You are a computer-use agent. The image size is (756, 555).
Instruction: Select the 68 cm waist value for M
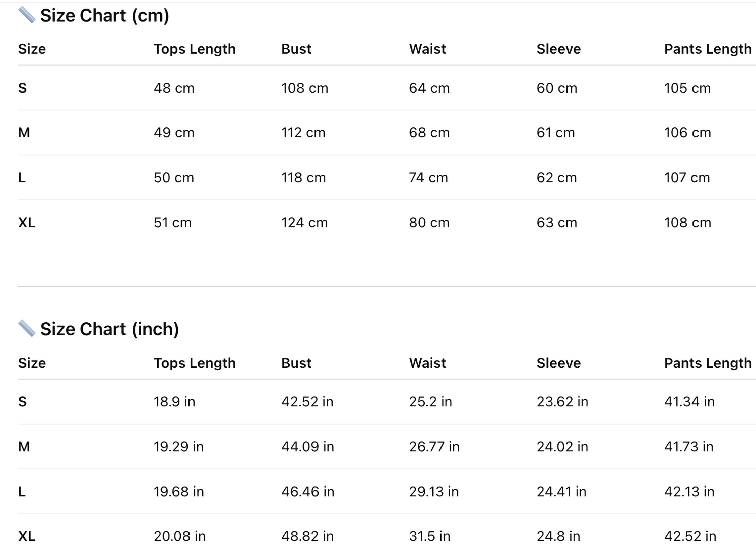pos(429,133)
